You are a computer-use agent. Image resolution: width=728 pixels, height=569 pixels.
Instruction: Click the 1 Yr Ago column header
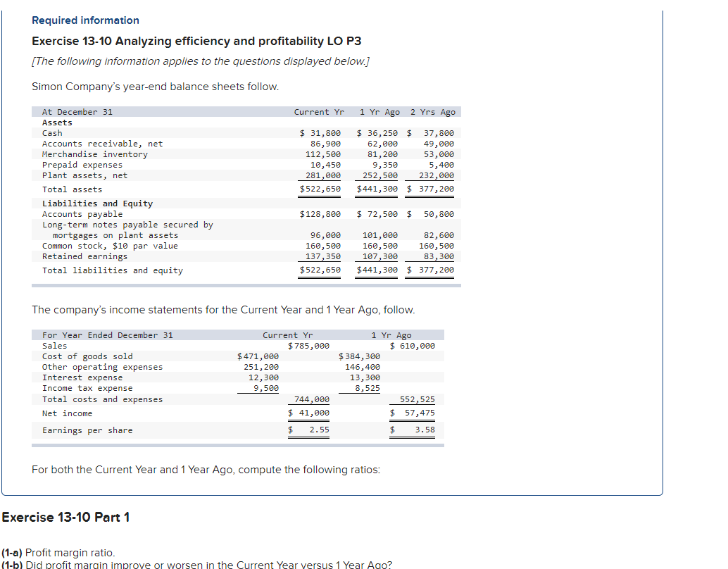click(381, 111)
